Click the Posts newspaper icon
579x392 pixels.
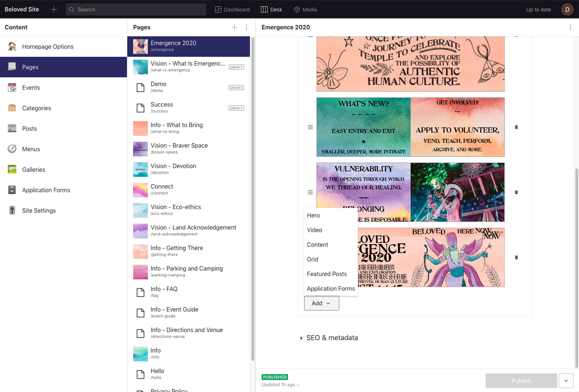(12, 128)
